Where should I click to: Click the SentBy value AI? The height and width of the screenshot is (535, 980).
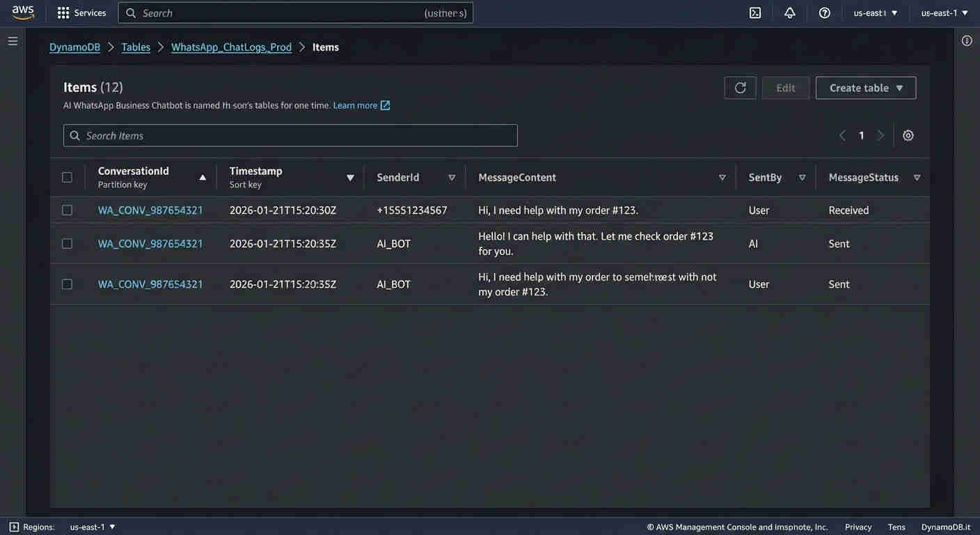coord(753,244)
